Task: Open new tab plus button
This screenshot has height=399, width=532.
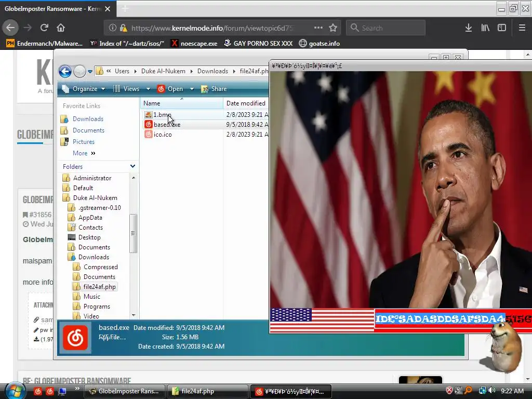Action: point(125,8)
